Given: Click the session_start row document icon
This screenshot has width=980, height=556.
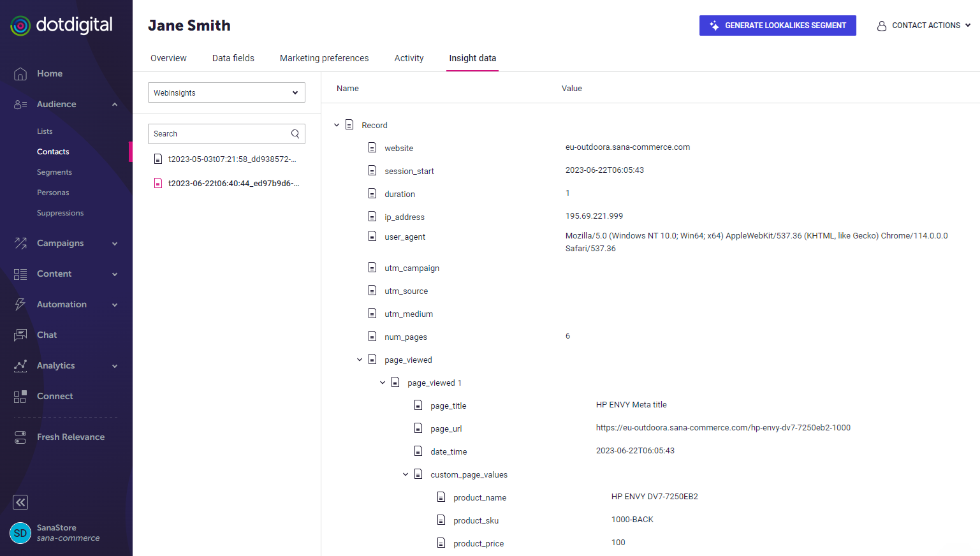Looking at the screenshot, I should tap(372, 171).
